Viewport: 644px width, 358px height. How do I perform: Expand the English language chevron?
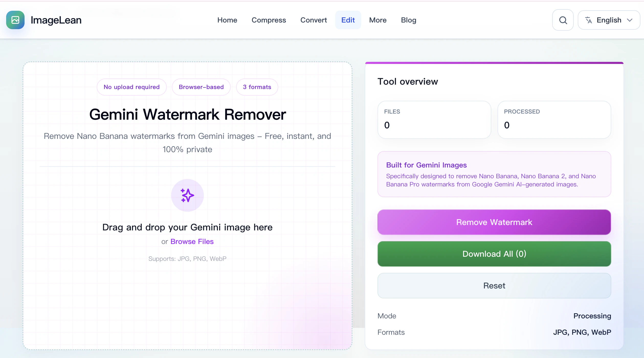(x=630, y=20)
